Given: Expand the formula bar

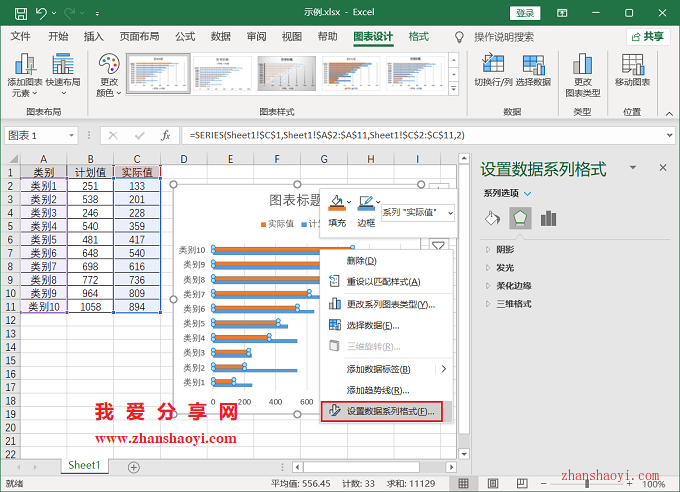Looking at the screenshot, I should click(x=669, y=135).
